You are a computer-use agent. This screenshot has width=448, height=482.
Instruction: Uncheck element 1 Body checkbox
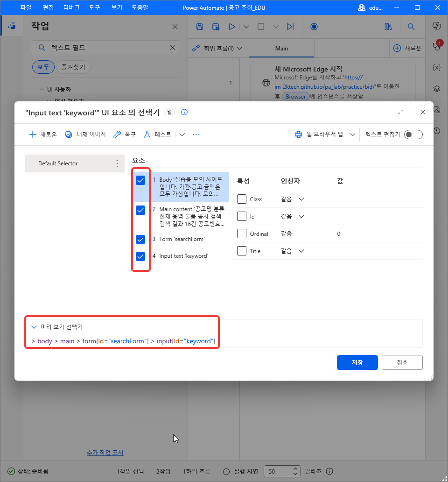(140, 180)
